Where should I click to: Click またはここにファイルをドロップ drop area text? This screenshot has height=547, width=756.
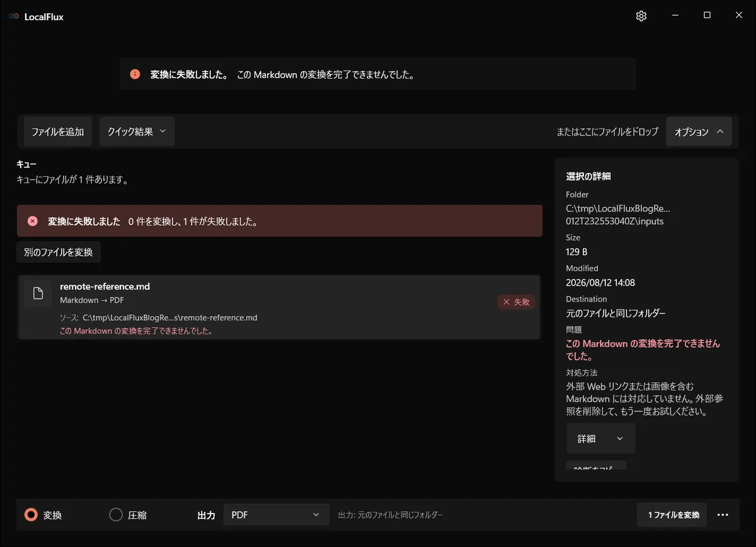607,132
